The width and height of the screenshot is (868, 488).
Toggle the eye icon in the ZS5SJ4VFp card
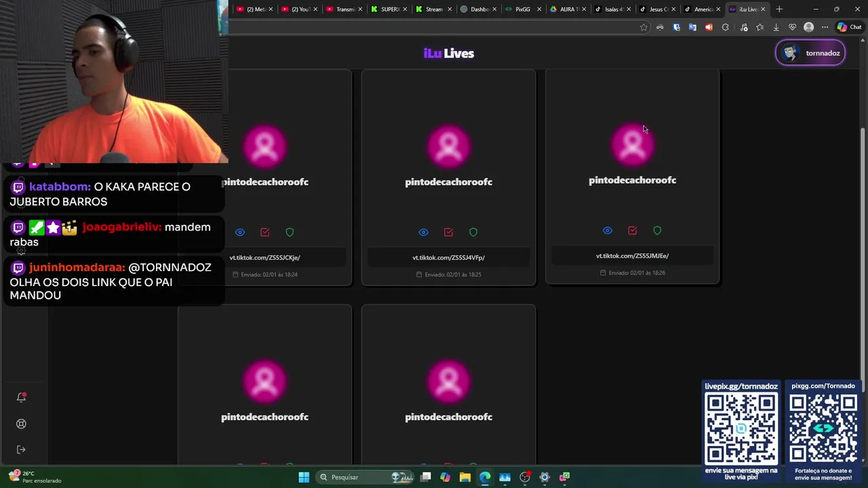(424, 232)
